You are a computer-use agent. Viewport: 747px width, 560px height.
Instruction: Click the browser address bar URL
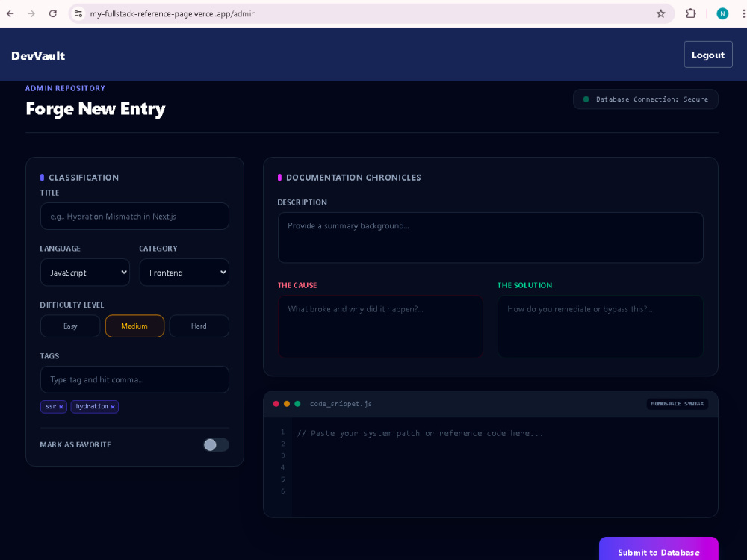[173, 13]
